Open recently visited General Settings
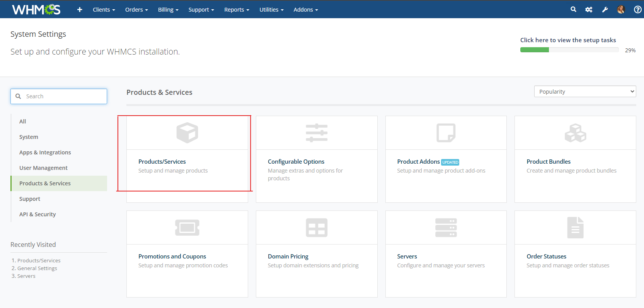Viewport: 644px width, 308px height. (37, 268)
